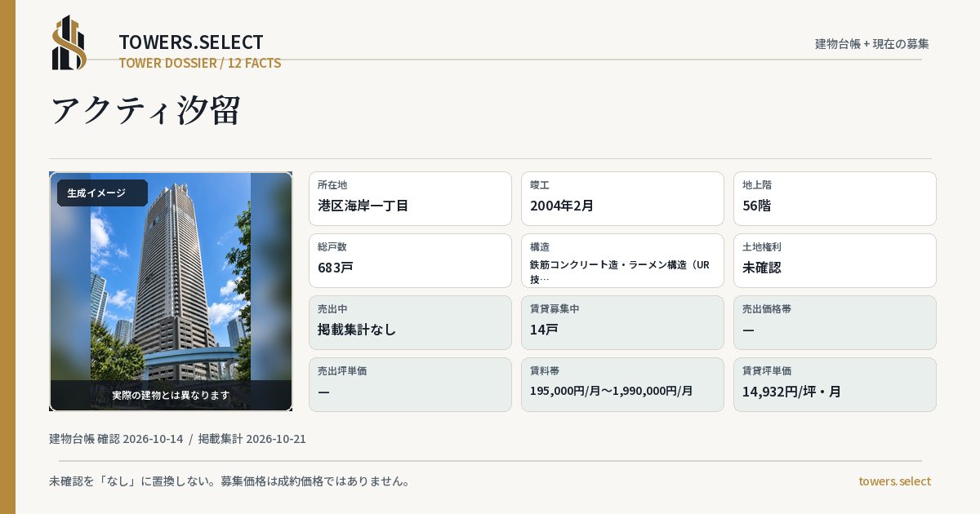Click the TOWERS.SELECT brand title
This screenshot has width=980, height=514.
pos(191,42)
